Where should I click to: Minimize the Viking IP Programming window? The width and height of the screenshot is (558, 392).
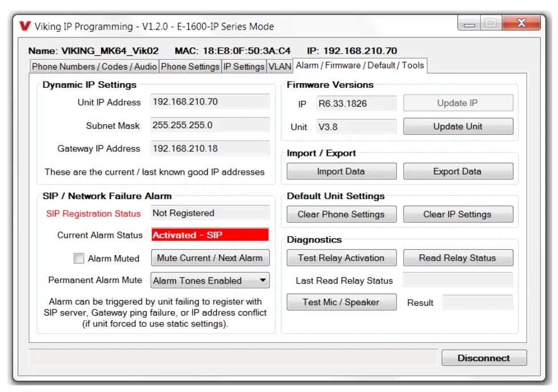coord(469,23)
